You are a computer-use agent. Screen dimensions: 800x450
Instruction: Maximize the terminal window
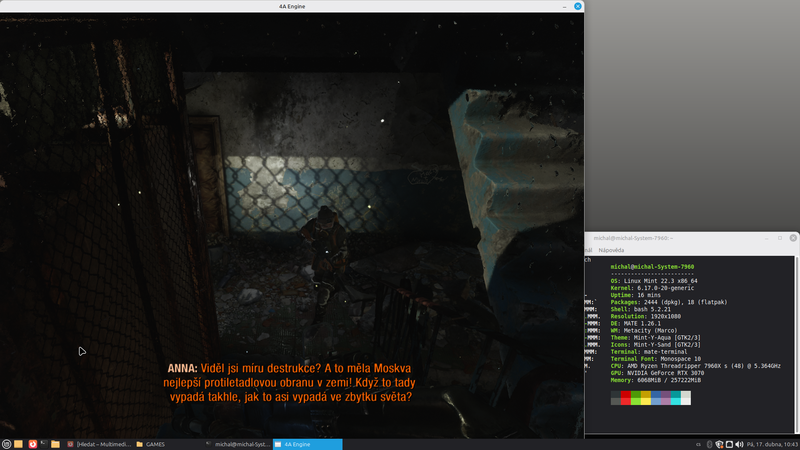(x=780, y=238)
